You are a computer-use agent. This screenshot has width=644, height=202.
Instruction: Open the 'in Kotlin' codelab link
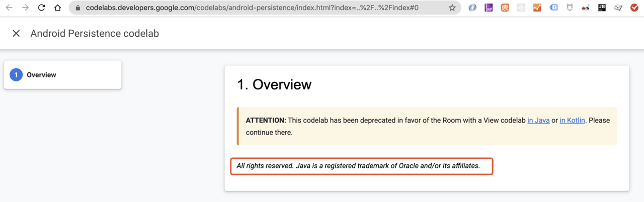point(573,121)
